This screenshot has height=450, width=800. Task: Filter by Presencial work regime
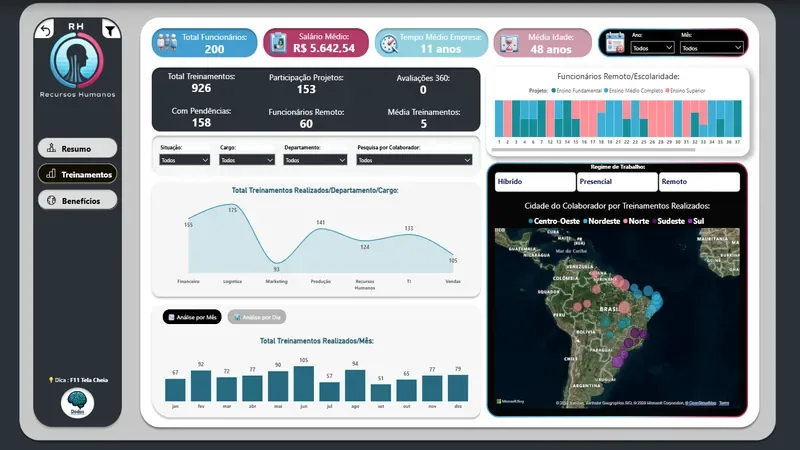[617, 182]
